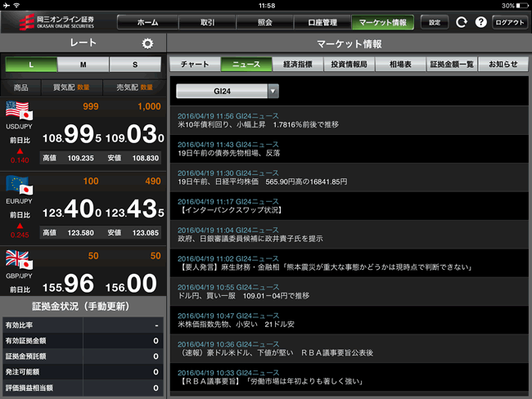Tap the Wi-Fi icon in status bar
Image resolution: width=532 pixels, height=399 pixels.
pyautogui.click(x=16, y=6)
